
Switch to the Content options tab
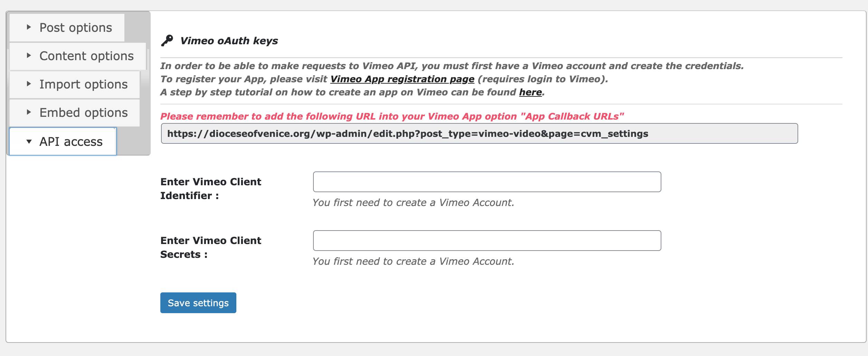pos(86,56)
